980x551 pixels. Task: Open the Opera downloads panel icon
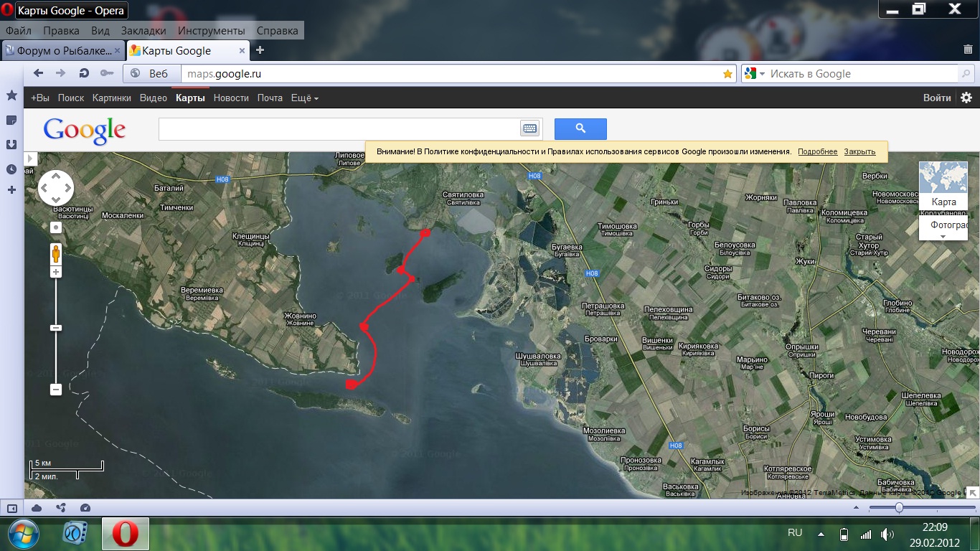[x=11, y=144]
